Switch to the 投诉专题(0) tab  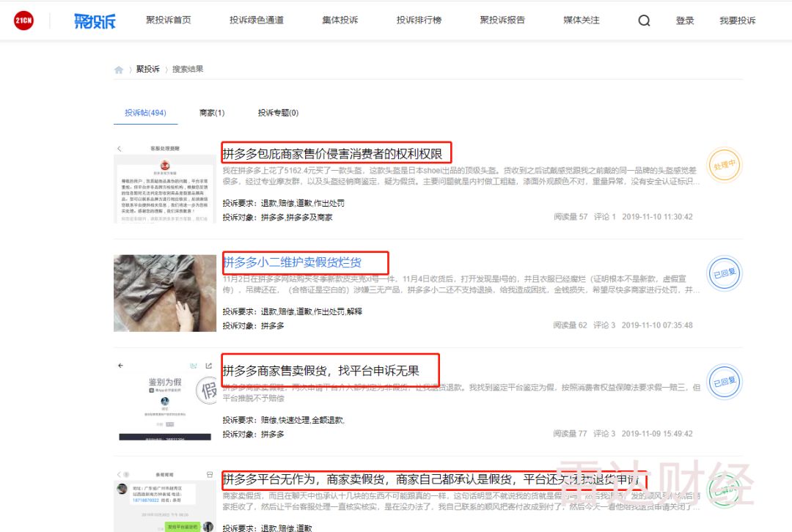point(279,113)
